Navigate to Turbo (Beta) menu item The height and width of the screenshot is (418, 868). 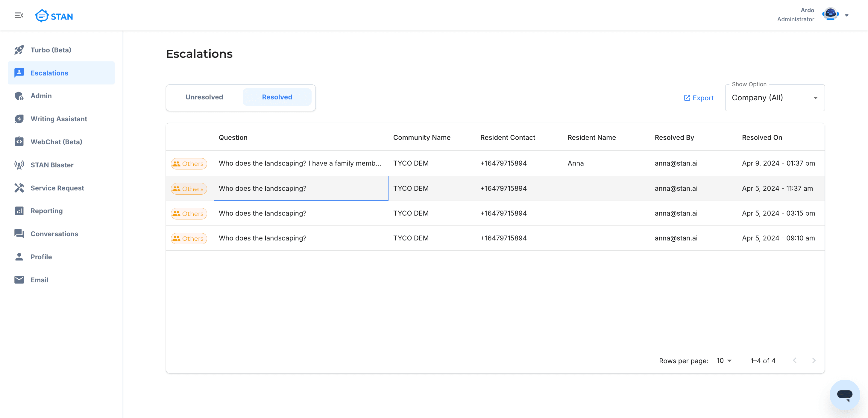(61, 50)
